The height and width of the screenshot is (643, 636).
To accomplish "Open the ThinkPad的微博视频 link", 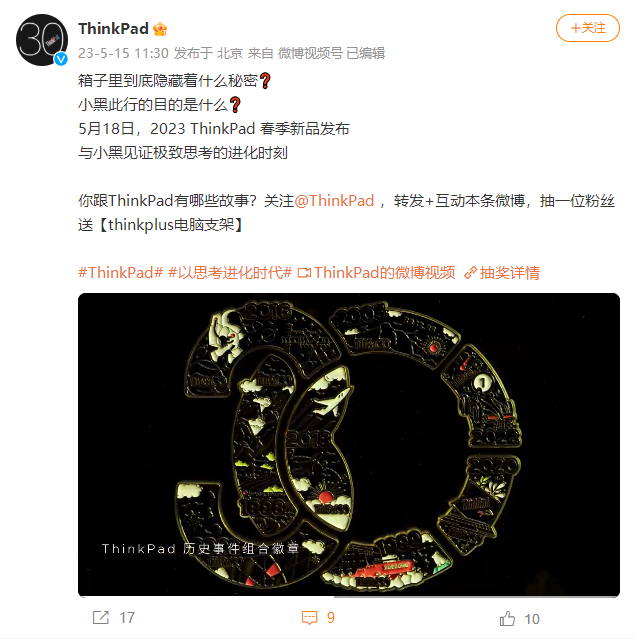I will click(385, 273).
